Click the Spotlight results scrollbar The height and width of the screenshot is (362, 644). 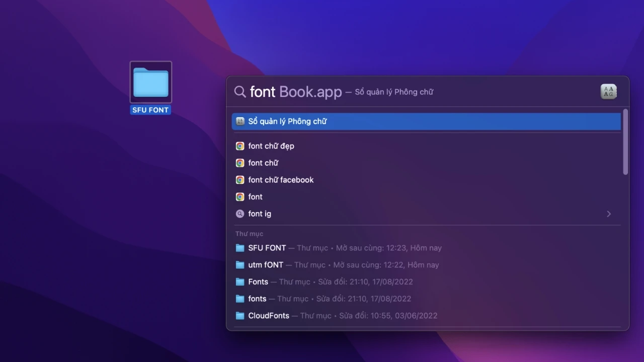(x=625, y=142)
